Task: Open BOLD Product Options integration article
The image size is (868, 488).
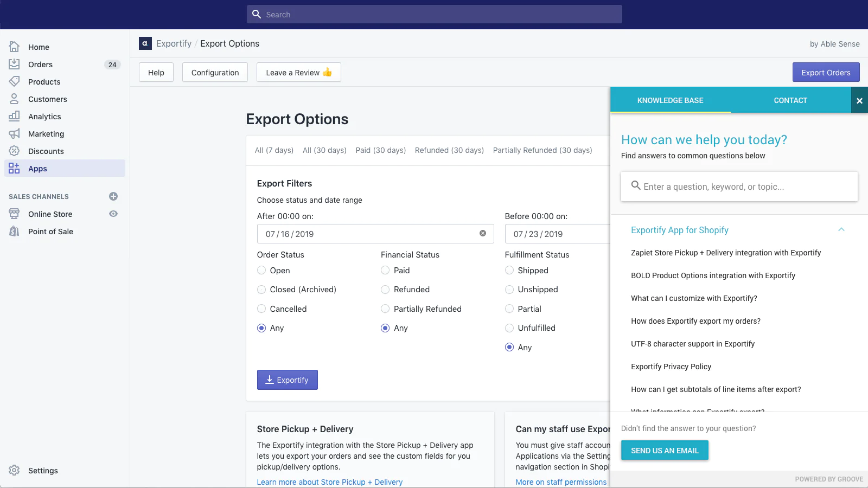Action: [713, 275]
